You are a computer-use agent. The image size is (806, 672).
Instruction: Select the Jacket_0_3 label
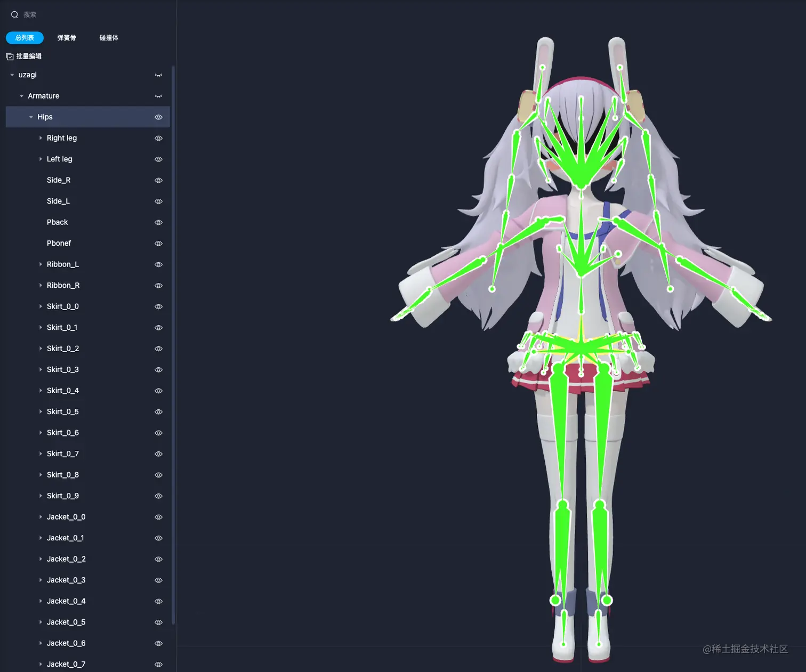point(66,580)
